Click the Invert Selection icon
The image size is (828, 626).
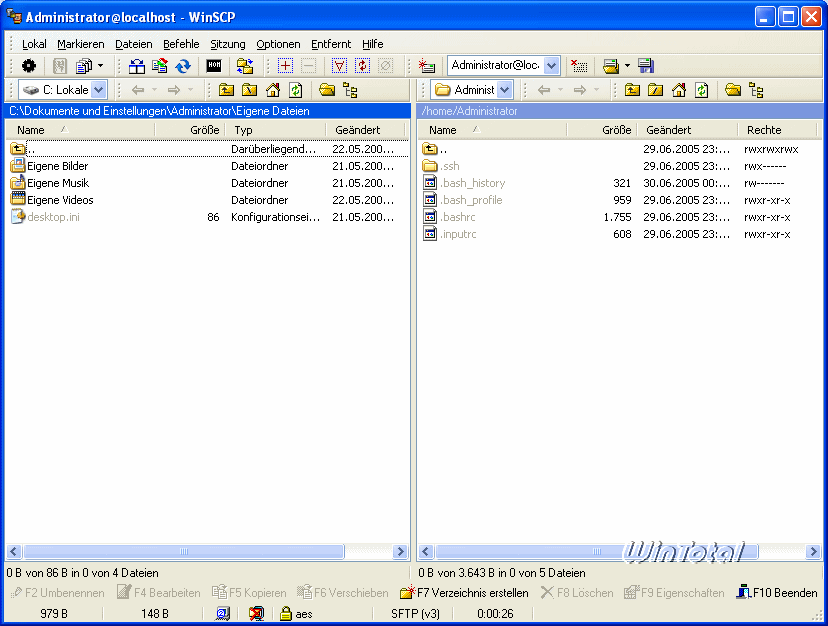click(x=362, y=66)
